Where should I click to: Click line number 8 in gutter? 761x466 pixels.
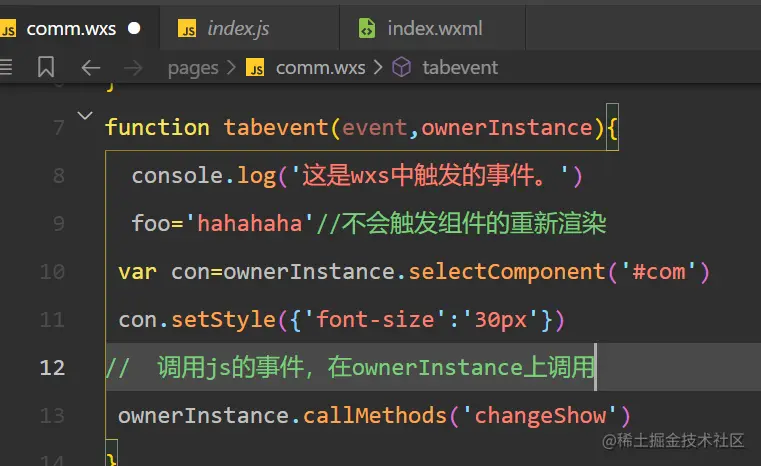pyautogui.click(x=59, y=176)
